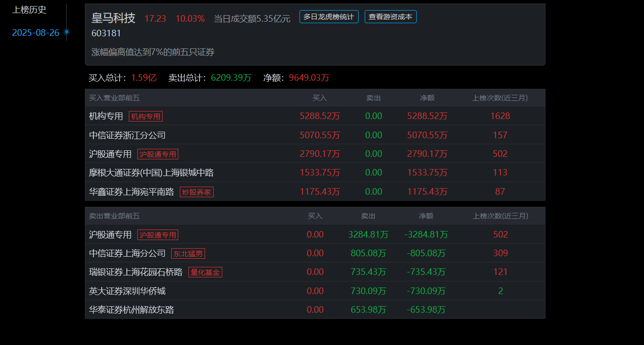Click the 买入总计 1.59亿 value
The width and height of the screenshot is (644, 345).
click(144, 78)
